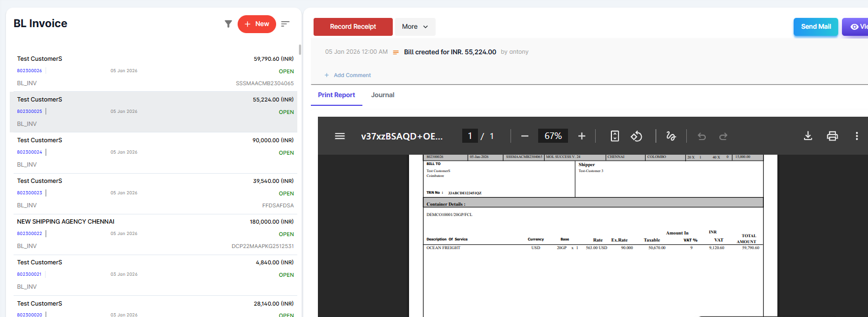The image size is (868, 317).
Task: Zoom out the PDF with minus icon
Action: [525, 136]
